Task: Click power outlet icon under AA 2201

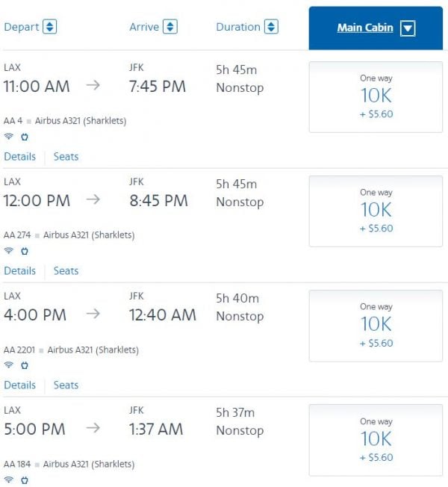Action: click(24, 365)
